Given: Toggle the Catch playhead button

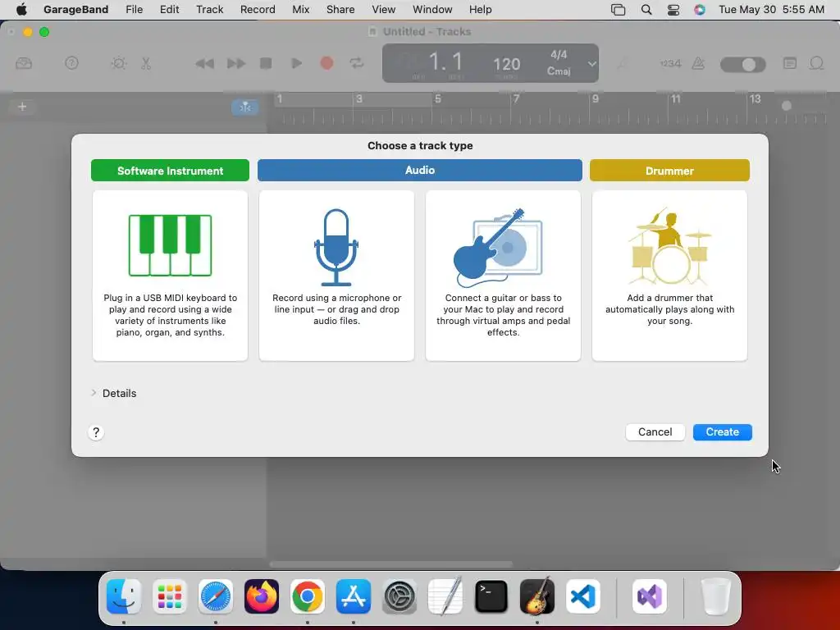Looking at the screenshot, I should (x=244, y=107).
